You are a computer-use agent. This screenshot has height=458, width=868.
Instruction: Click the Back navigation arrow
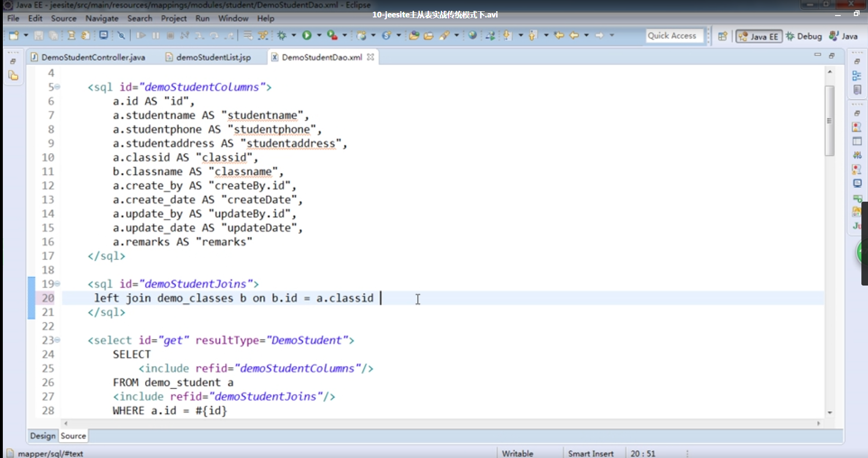tap(574, 35)
